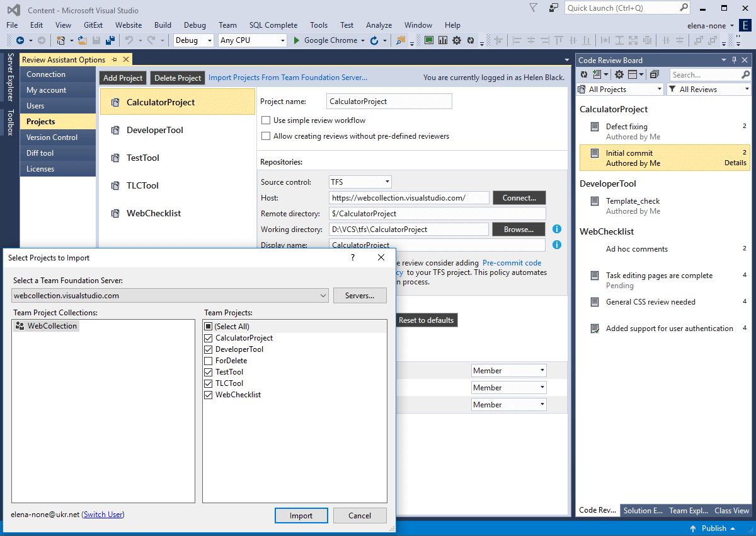Screen dimensions: 756x536
Task: Click the navigate backward toolbar icon
Action: tap(20, 40)
